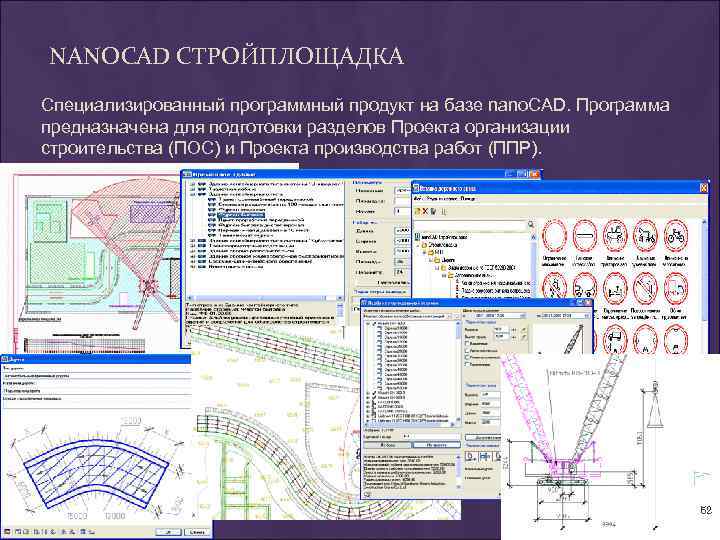Tick the last of four checkboxes in the crane dialog
This screenshot has width=720, height=540.
pos(467,364)
